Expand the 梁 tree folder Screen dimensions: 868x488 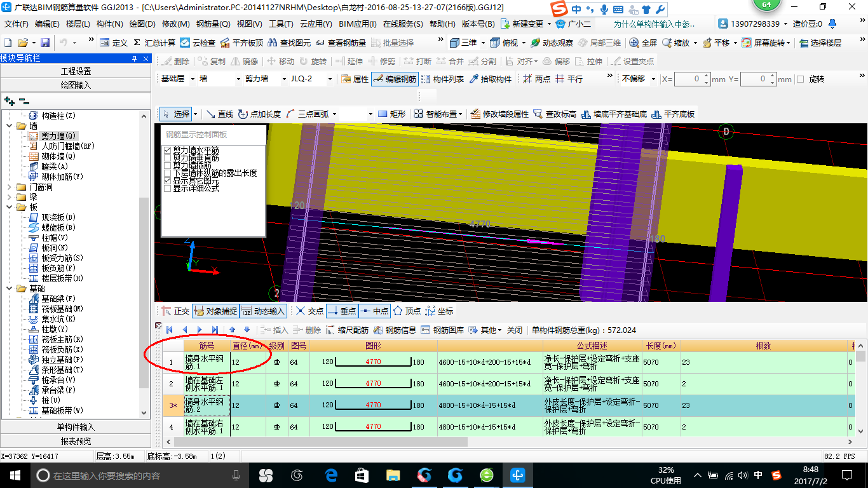pyautogui.click(x=10, y=197)
